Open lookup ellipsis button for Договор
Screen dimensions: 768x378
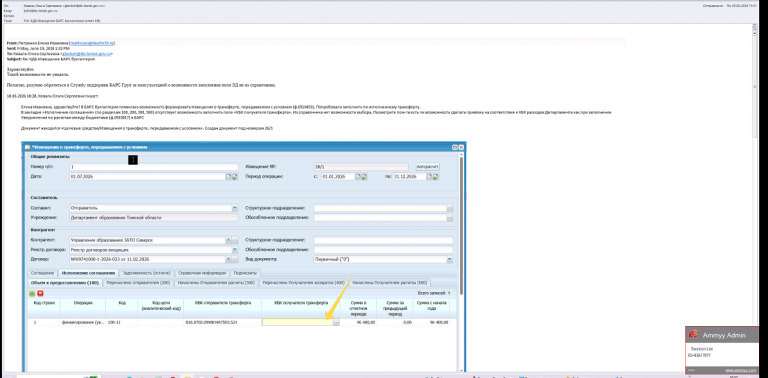[235, 259]
